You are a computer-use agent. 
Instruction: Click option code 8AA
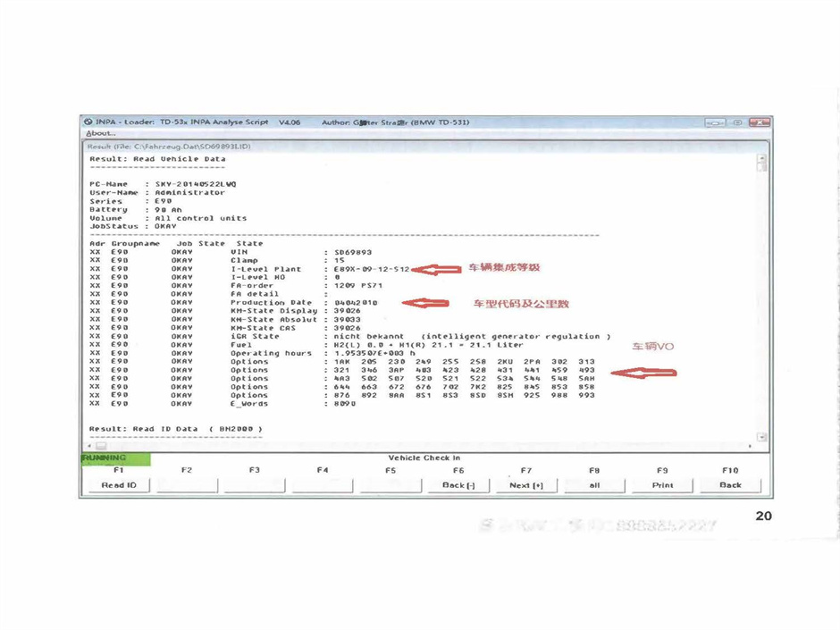[x=397, y=395]
